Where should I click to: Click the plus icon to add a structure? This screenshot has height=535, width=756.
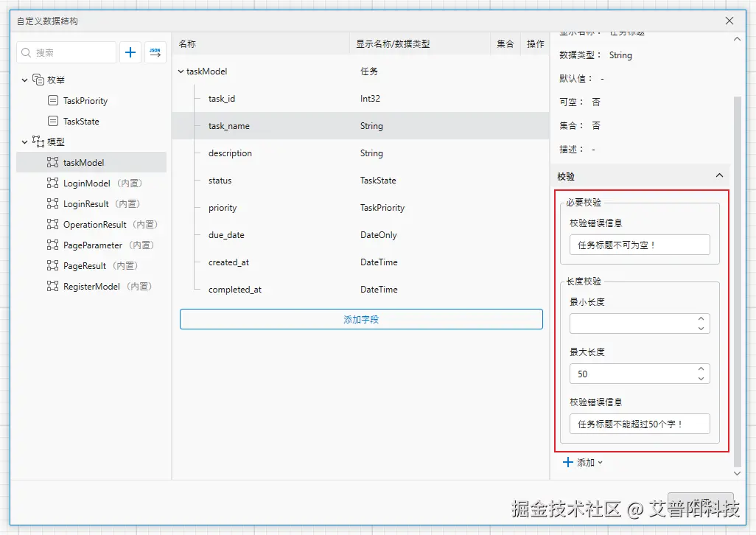[130, 52]
